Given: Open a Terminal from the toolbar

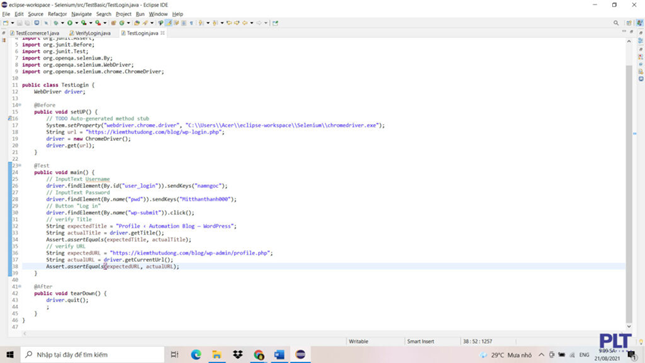Looking at the screenshot, I should coord(37,23).
